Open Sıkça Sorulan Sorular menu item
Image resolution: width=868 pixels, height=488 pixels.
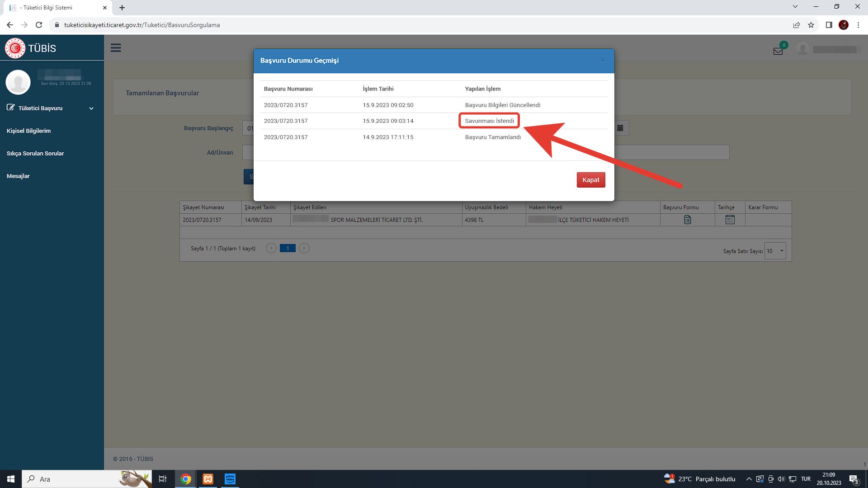pyautogui.click(x=35, y=153)
